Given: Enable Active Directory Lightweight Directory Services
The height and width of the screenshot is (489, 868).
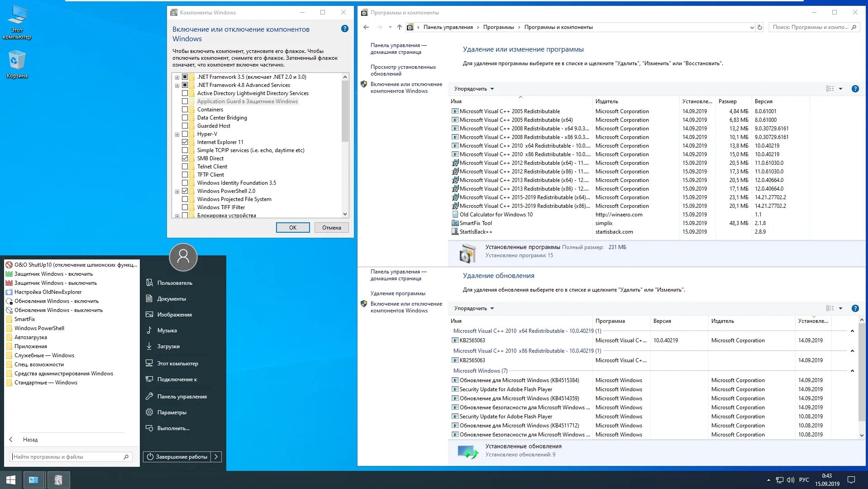Looking at the screenshot, I should pyautogui.click(x=185, y=93).
